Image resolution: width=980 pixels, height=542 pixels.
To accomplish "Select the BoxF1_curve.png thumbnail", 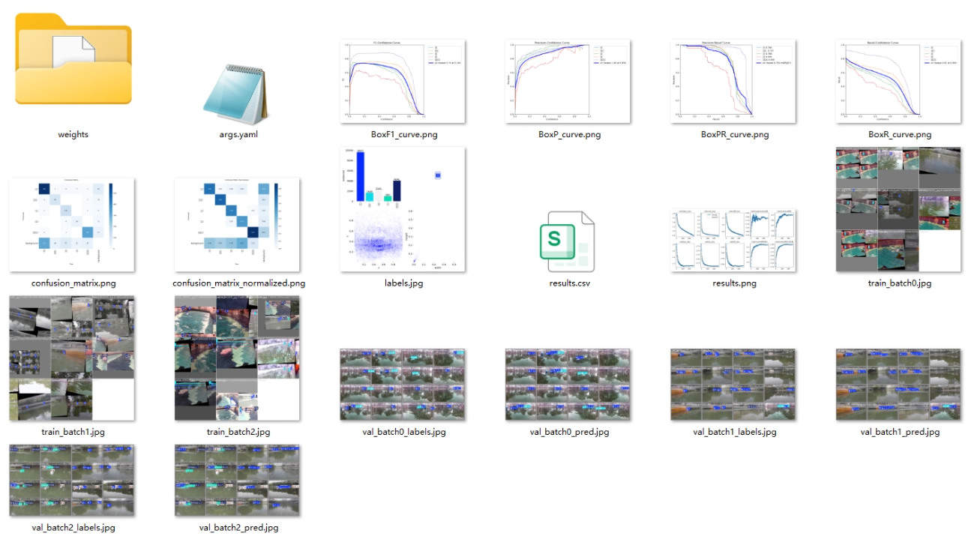I will point(403,81).
